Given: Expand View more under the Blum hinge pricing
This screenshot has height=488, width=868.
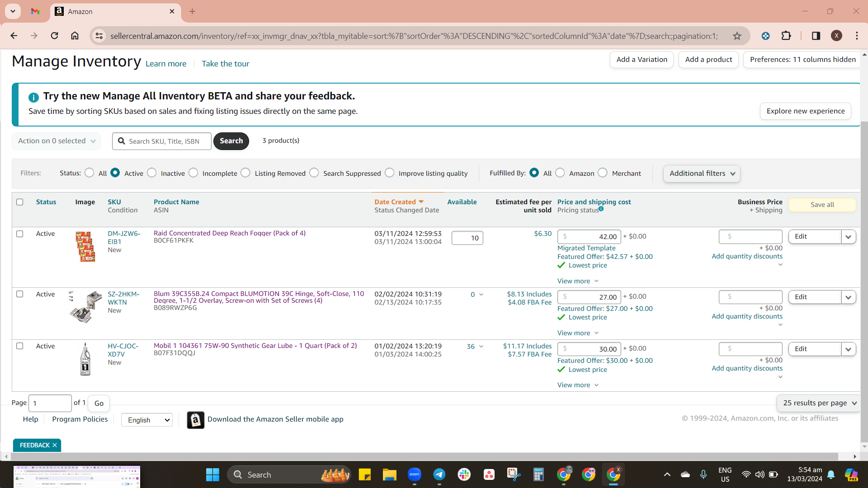Looking at the screenshot, I should (x=578, y=333).
